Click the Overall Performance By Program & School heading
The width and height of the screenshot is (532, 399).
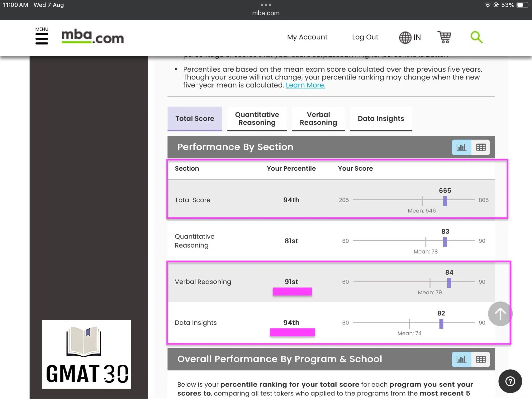[280, 359]
